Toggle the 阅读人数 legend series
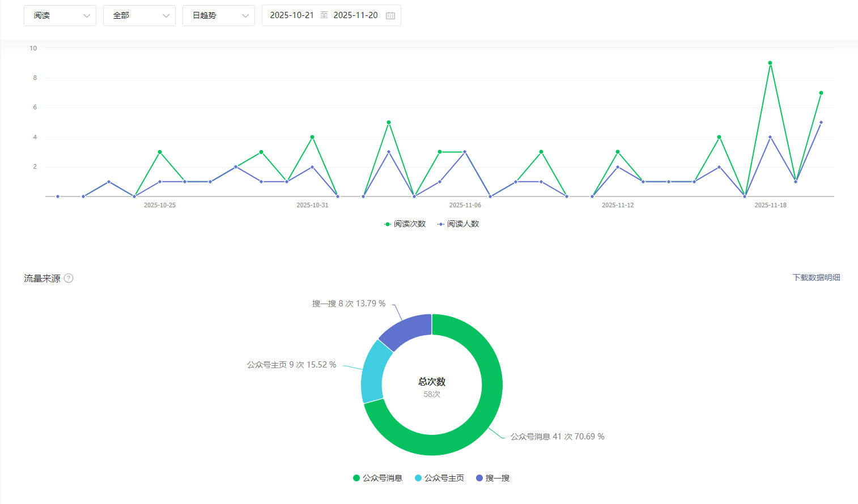 (458, 224)
